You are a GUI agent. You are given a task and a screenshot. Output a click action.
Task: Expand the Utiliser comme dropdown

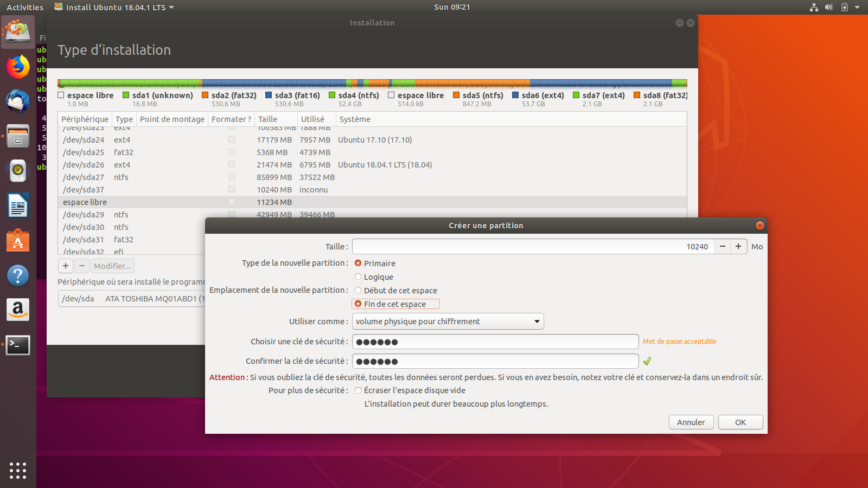point(448,322)
